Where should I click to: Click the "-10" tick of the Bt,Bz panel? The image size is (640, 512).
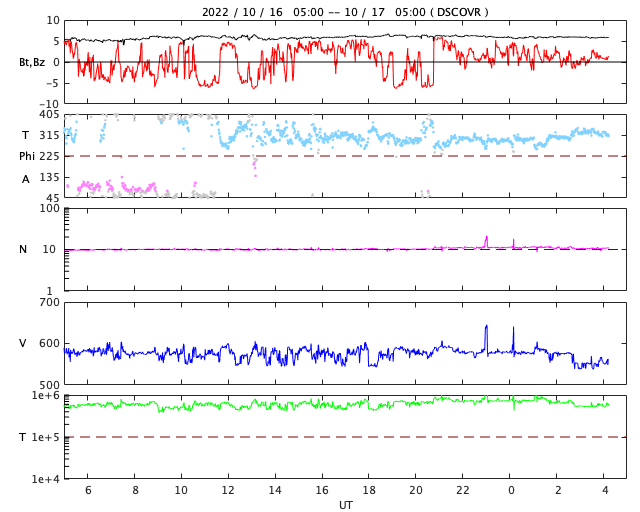tap(51, 105)
